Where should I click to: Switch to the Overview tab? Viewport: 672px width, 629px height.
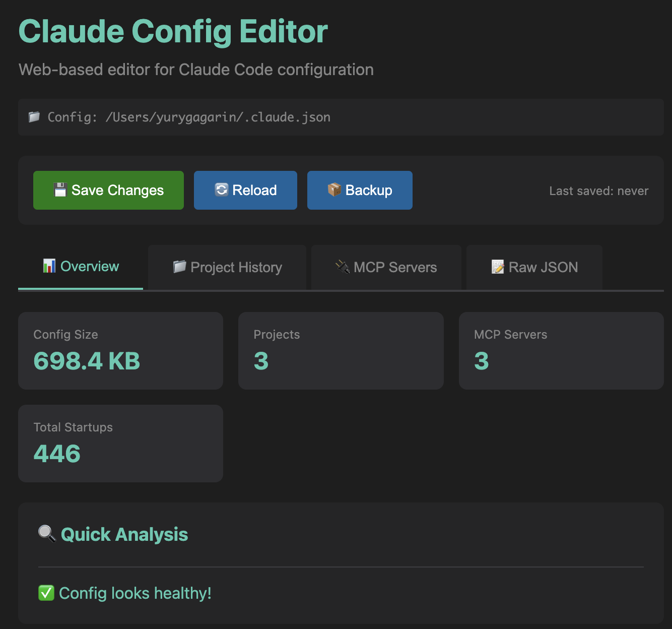click(81, 267)
